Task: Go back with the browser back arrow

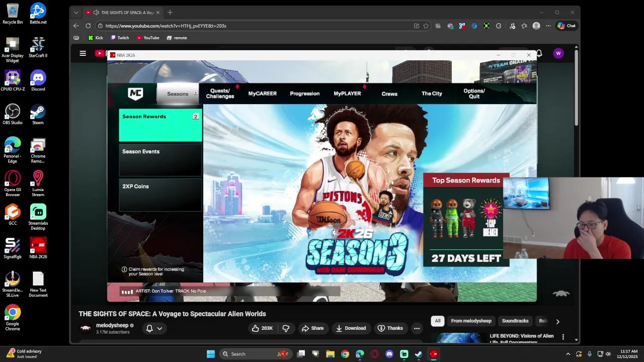Action: click(x=76, y=26)
